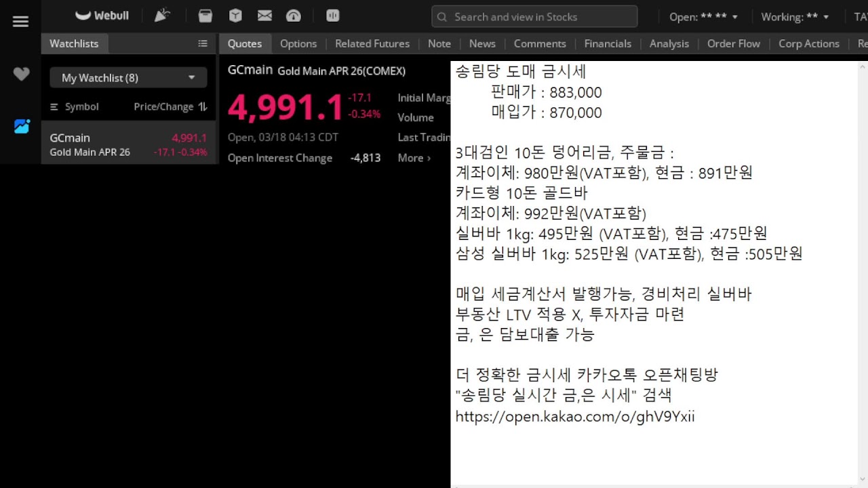Screen dimensions: 868x488
Task: Click the heart favorites sidebar icon
Action: tap(21, 74)
